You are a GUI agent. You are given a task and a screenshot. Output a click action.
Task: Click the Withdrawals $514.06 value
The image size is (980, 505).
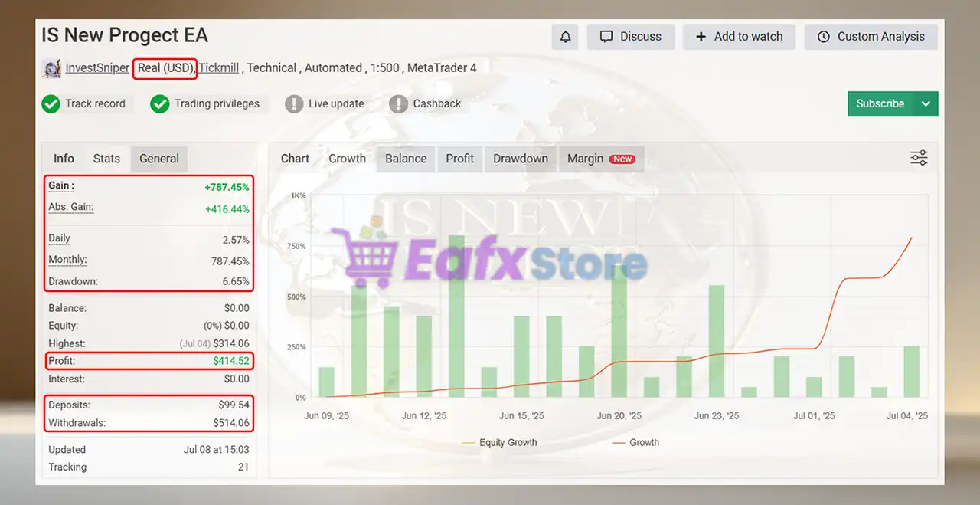(231, 423)
